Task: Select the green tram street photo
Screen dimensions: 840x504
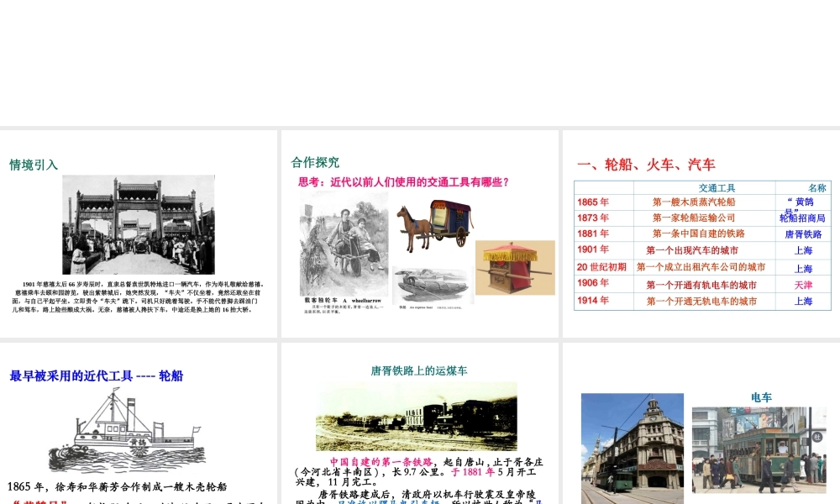Action: (759, 450)
